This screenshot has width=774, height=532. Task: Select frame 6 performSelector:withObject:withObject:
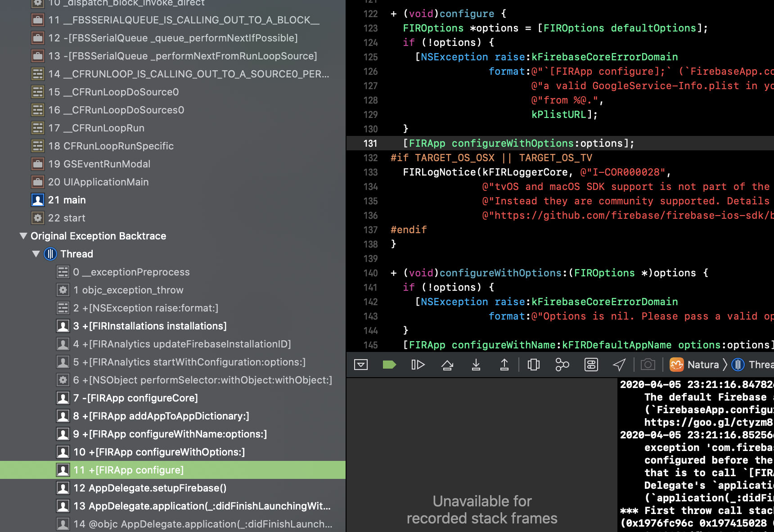pyautogui.click(x=173, y=380)
